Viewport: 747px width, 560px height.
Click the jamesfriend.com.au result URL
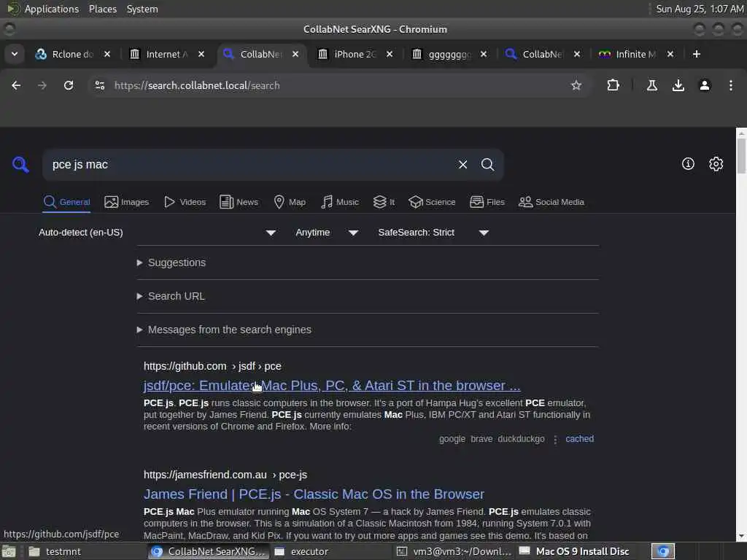pos(225,475)
